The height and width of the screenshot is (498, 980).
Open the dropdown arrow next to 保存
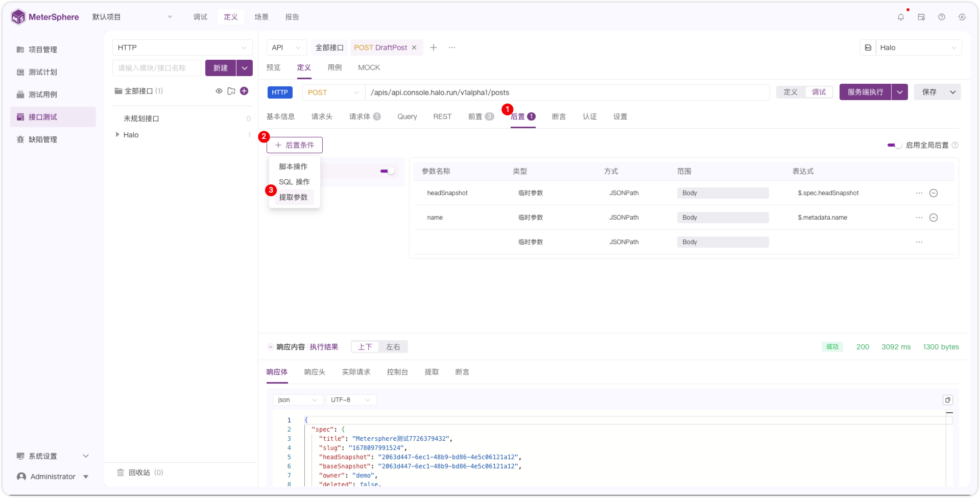coord(953,92)
